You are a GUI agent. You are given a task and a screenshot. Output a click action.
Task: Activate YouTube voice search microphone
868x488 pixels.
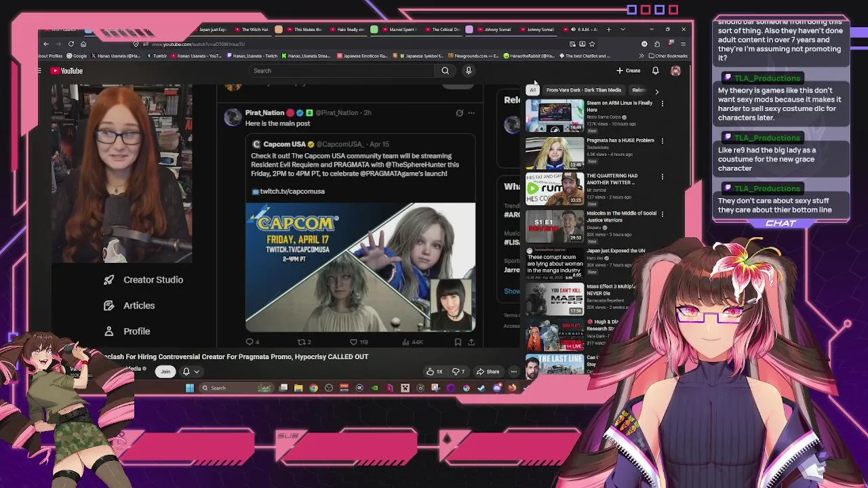tap(468, 70)
